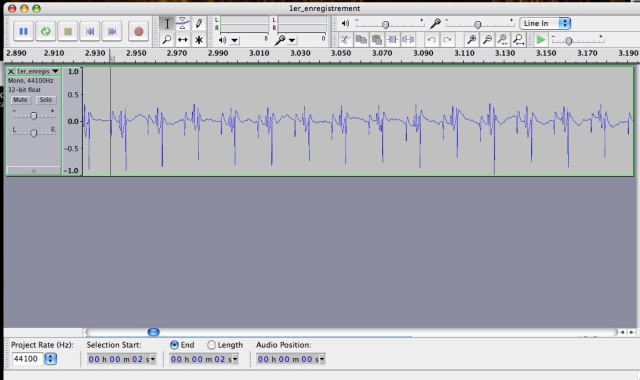Click the Selection Start time field
The height and width of the screenshot is (380, 640).
pyautogui.click(x=121, y=359)
